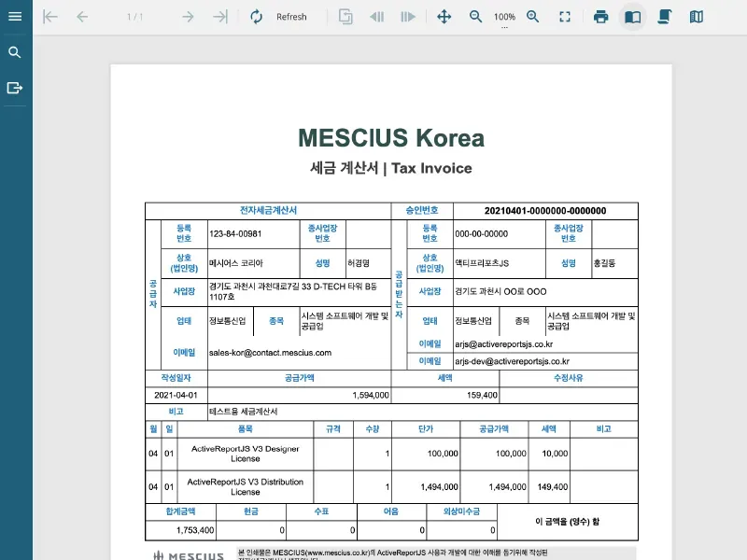
Task: Click the date cell 2021-04-01
Action: point(176,395)
